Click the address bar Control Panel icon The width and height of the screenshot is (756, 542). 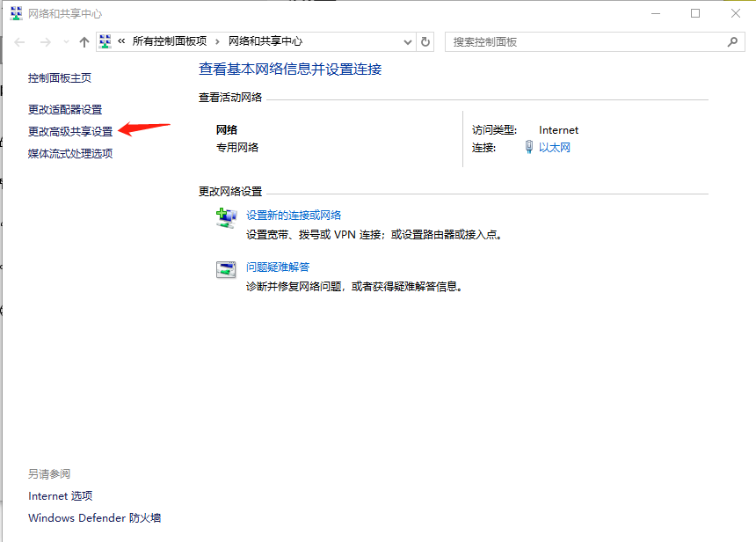click(x=105, y=41)
